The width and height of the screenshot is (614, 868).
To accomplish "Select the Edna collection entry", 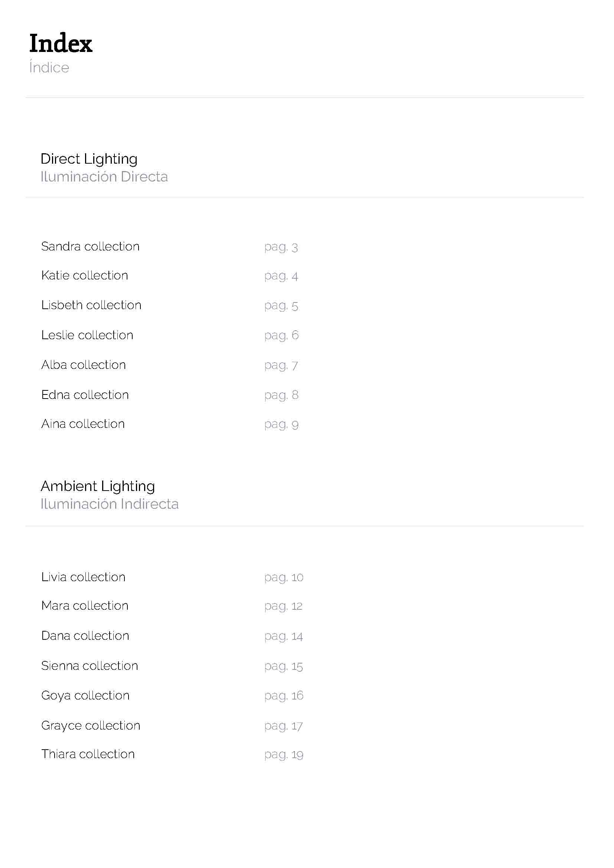I will tap(85, 395).
